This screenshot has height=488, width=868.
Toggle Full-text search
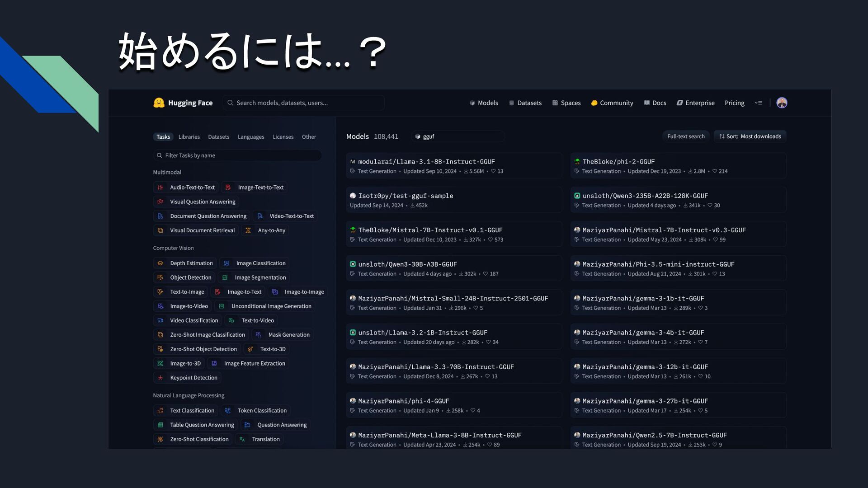(685, 136)
